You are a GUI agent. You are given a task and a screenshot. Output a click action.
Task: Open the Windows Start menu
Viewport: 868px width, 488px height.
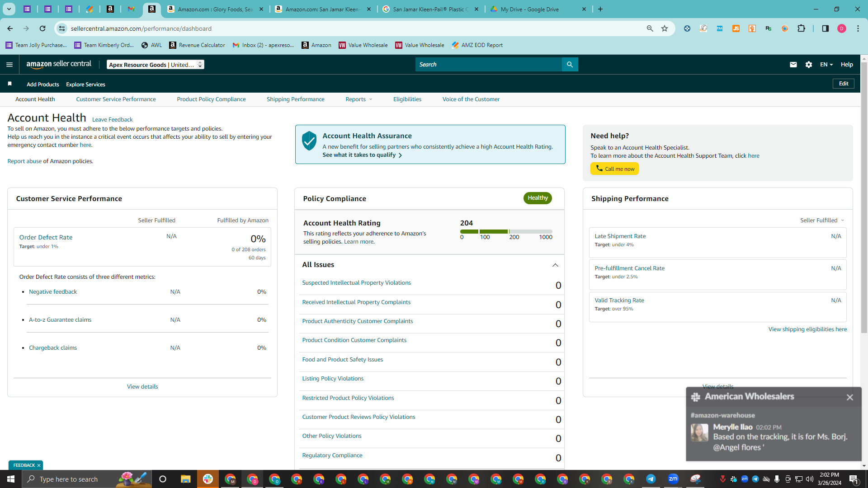pyautogui.click(x=11, y=479)
